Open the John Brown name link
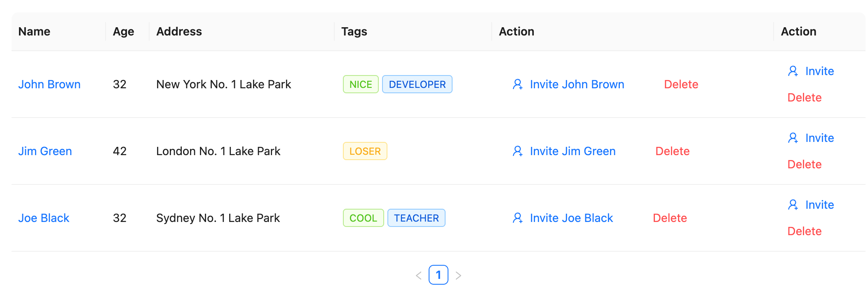The image size is (868, 302). [49, 84]
